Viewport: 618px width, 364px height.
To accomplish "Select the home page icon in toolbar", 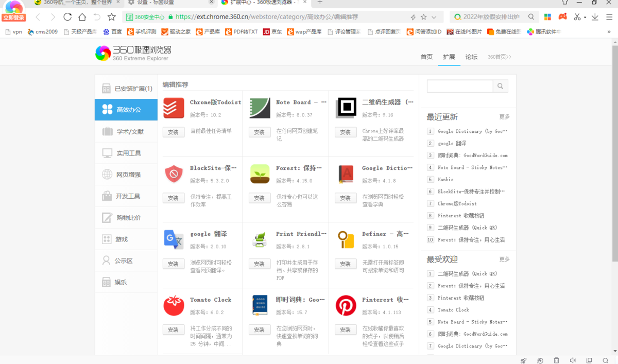I will pos(82,16).
